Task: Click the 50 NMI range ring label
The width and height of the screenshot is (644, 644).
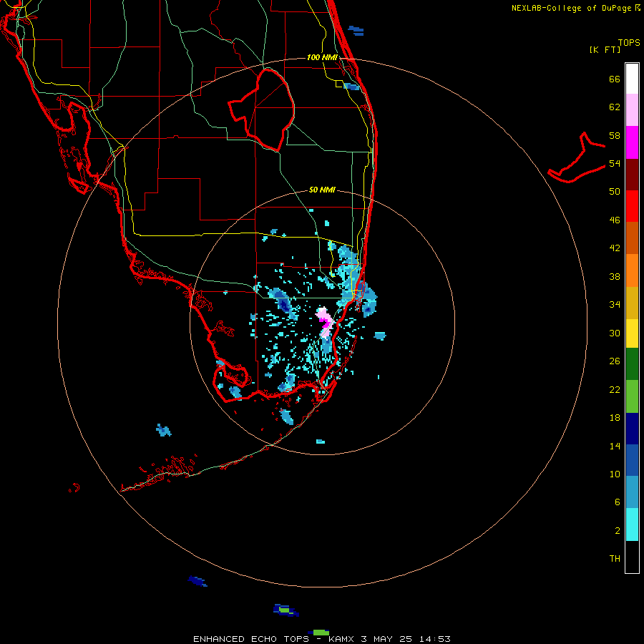Action: click(x=322, y=190)
